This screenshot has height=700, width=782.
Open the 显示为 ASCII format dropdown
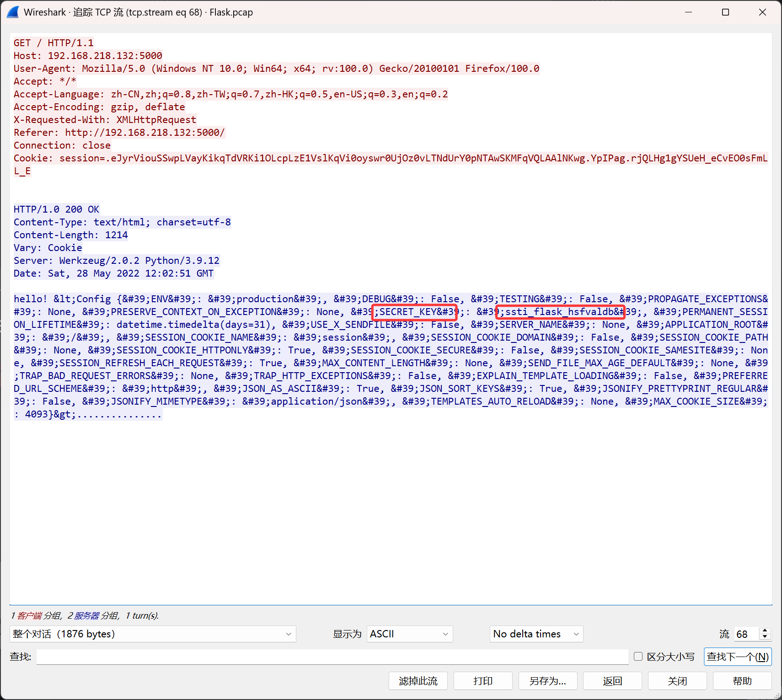tap(410, 634)
